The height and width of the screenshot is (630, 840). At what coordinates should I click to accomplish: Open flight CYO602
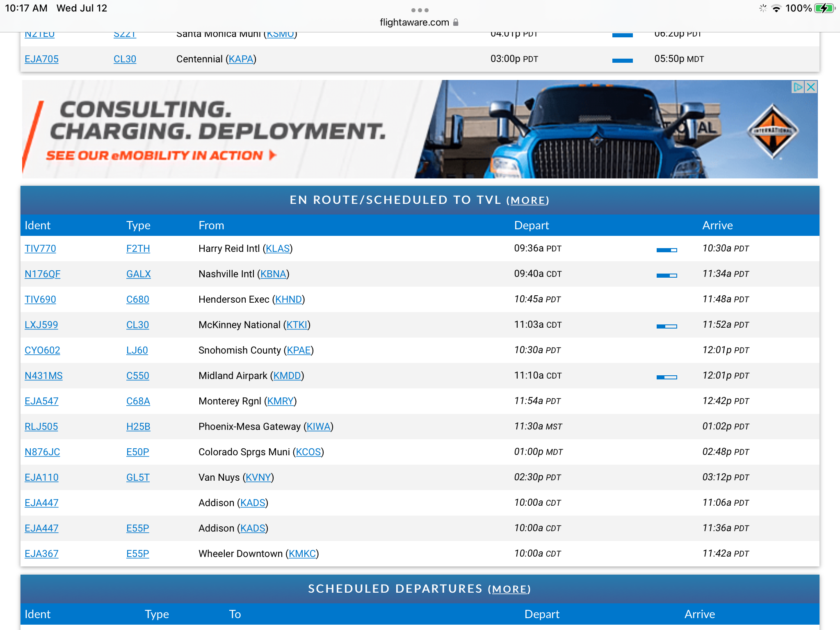(42, 350)
